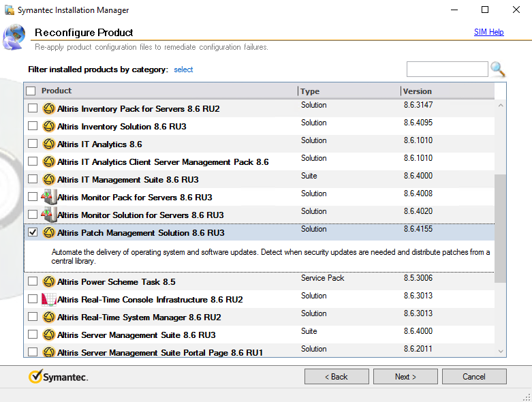This screenshot has height=402, width=532.
Task: Click the Patch Management description text
Action: 270,256
